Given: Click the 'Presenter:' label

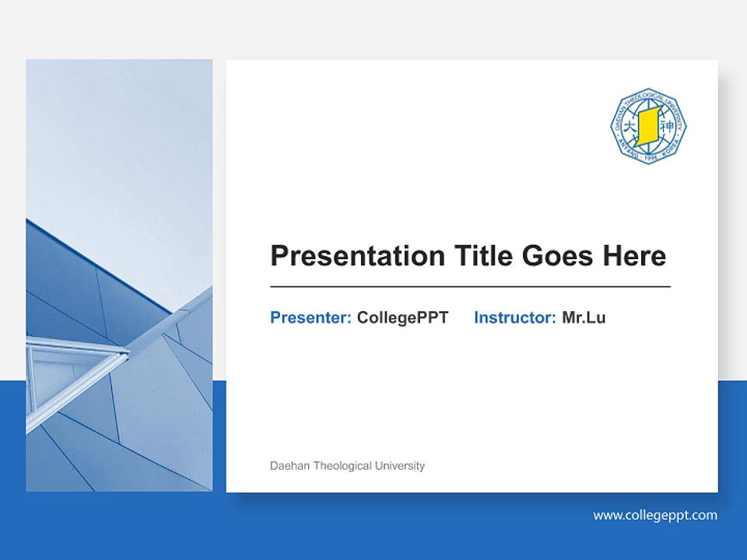Looking at the screenshot, I should point(310,317).
